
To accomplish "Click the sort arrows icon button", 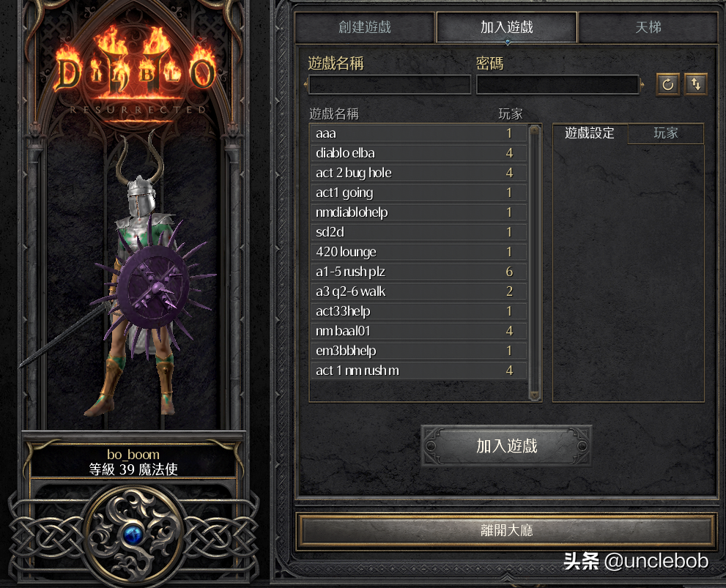I will pos(696,84).
